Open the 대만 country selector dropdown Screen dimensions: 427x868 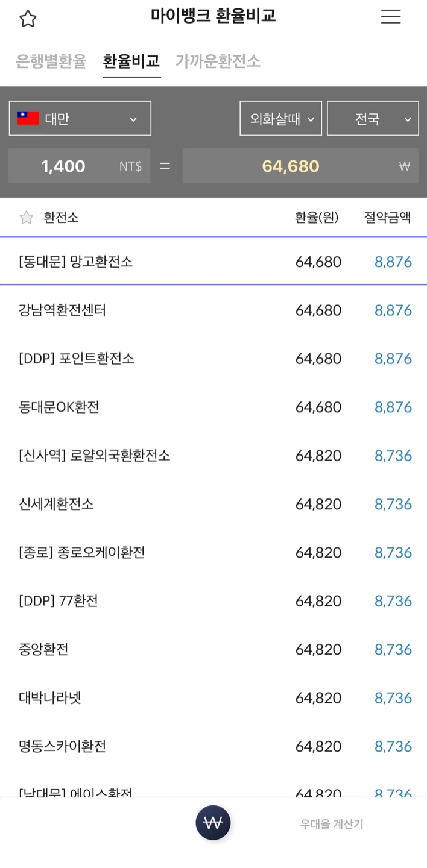click(x=80, y=118)
